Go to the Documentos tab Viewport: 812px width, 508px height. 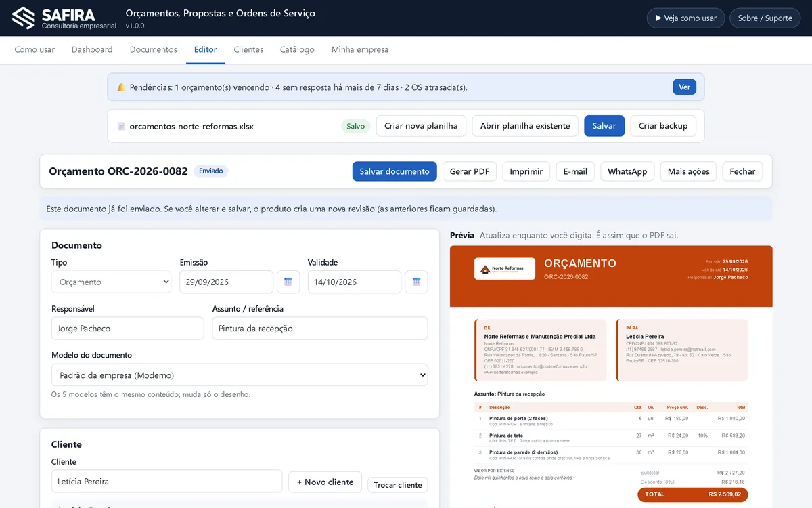click(x=154, y=49)
